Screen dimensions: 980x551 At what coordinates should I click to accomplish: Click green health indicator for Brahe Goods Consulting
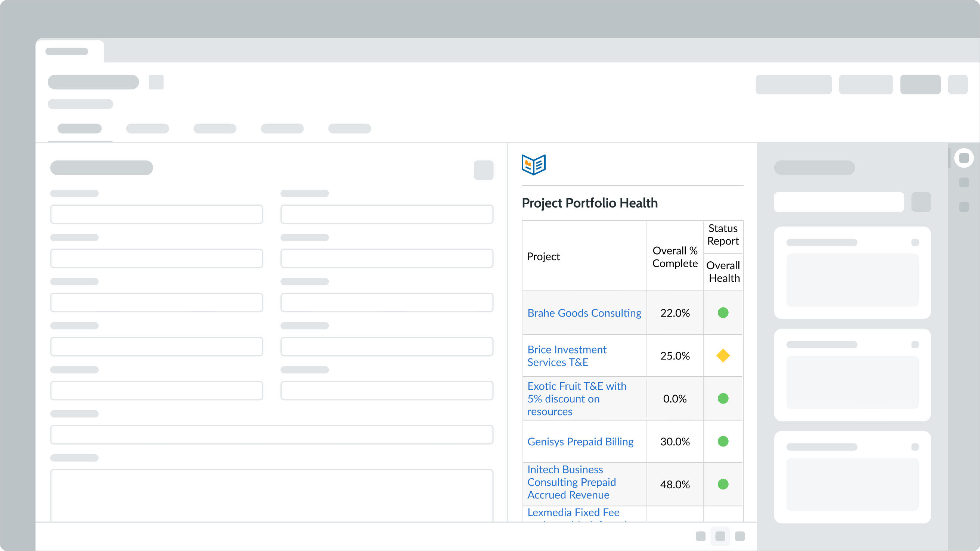(723, 312)
